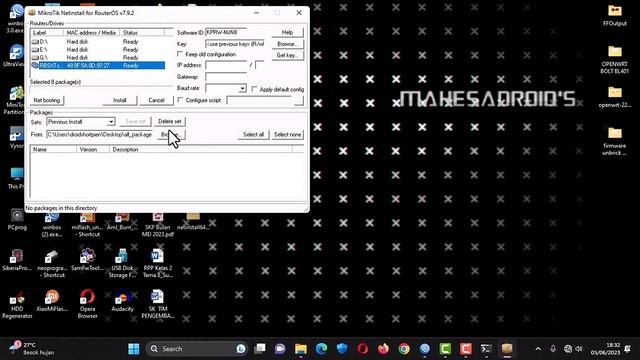
Task: Click the Select all packages button
Action: (x=253, y=134)
